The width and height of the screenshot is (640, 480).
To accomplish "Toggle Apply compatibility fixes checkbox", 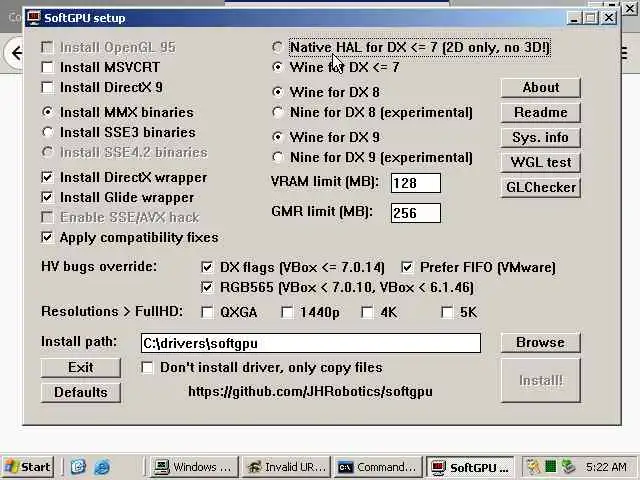I will pyautogui.click(x=47, y=238).
